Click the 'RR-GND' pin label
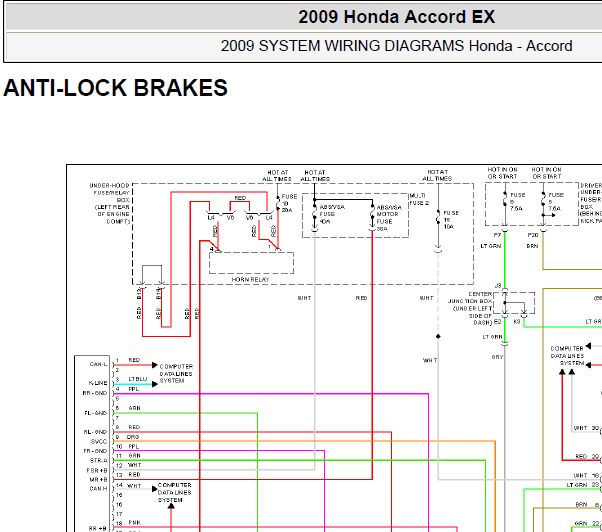The image size is (602, 532). (x=95, y=393)
